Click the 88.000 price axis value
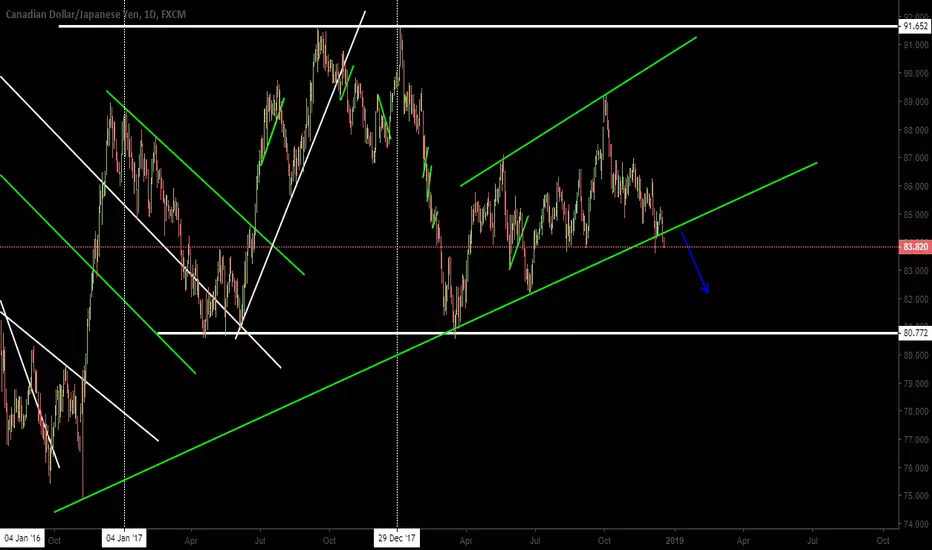 tap(916, 130)
